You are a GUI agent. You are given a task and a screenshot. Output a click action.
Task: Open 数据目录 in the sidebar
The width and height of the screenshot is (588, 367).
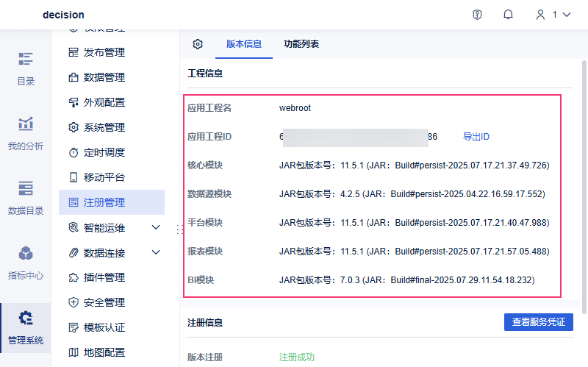(x=26, y=198)
